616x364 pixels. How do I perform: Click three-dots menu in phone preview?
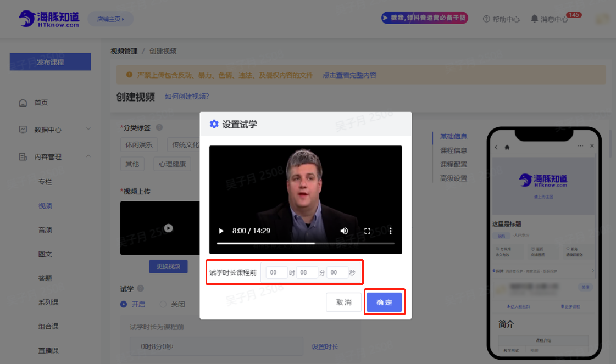point(580,146)
